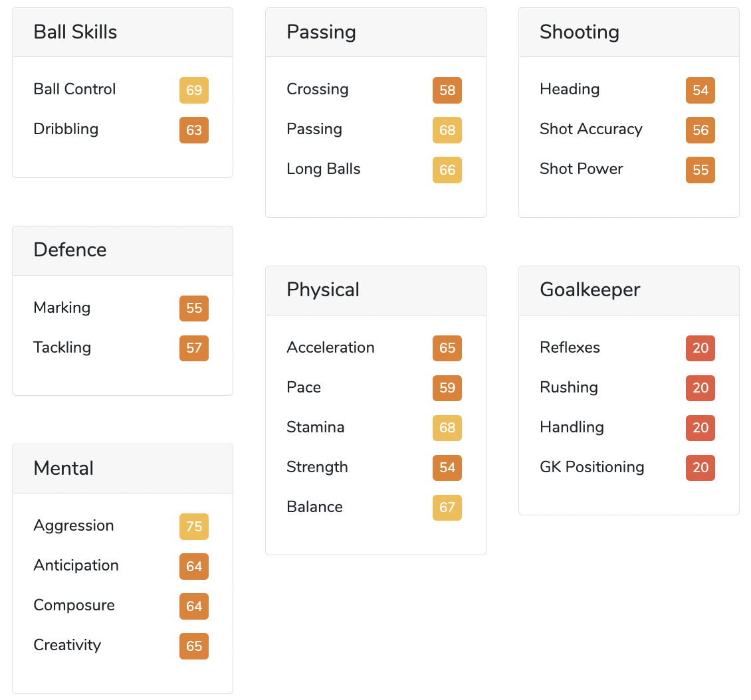The height and width of the screenshot is (700, 751).
Task: Click the Acceleration 65 badge
Action: [x=447, y=348]
